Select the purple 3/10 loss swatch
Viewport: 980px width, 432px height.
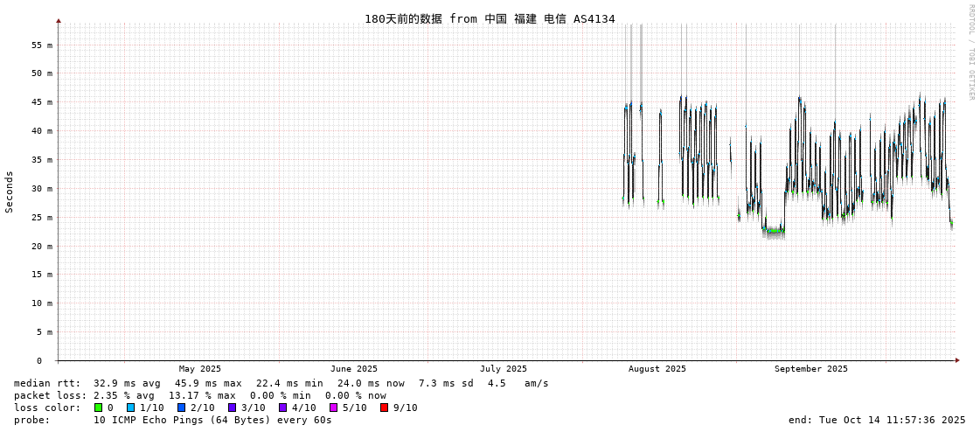click(232, 408)
